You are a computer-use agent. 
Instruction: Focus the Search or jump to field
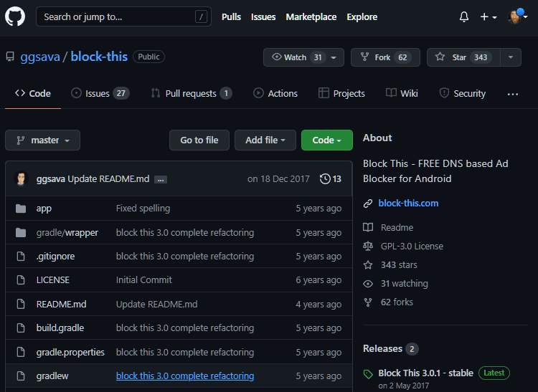click(123, 16)
